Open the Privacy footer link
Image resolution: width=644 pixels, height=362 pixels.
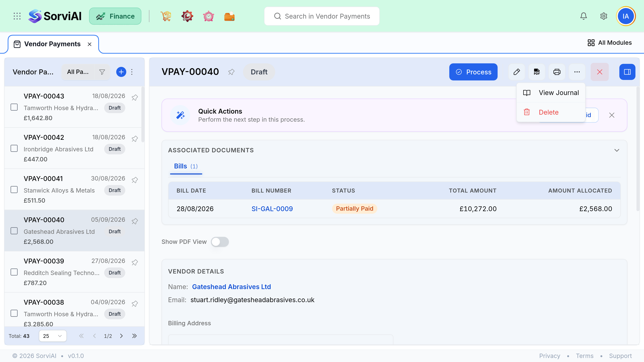pos(550,356)
